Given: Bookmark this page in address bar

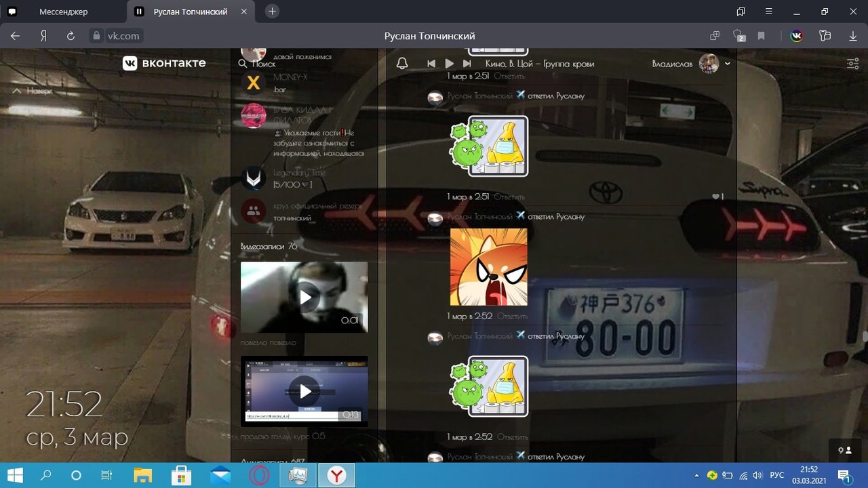Looking at the screenshot, I should (762, 36).
